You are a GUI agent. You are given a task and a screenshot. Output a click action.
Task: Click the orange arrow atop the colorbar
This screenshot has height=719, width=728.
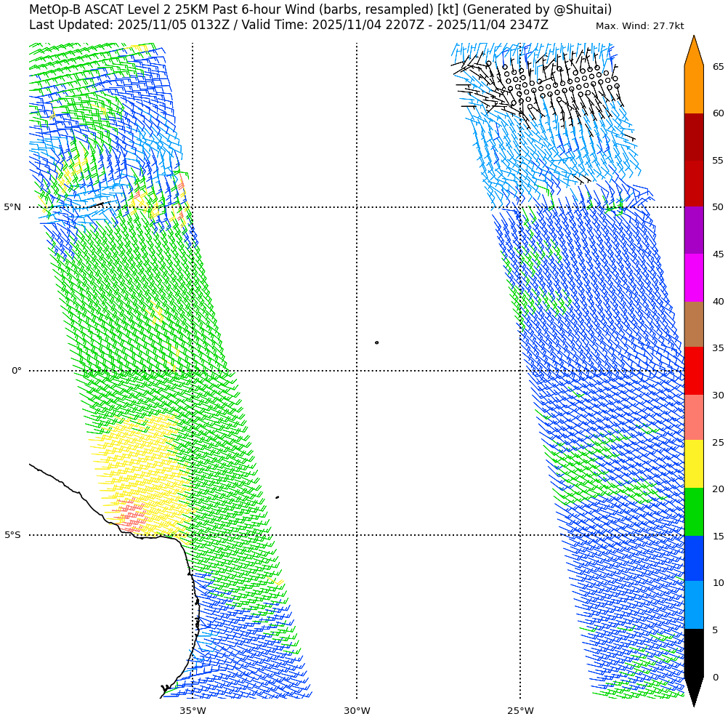click(694, 52)
